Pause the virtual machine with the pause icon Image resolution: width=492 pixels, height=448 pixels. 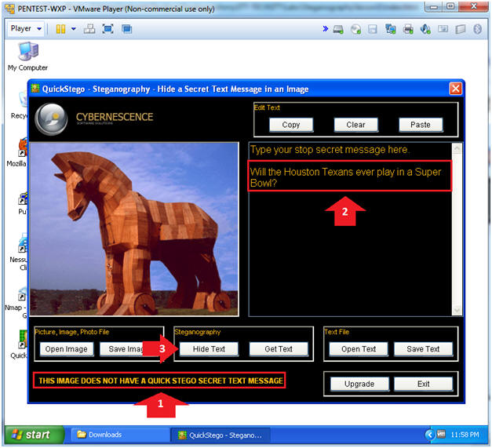[60, 29]
